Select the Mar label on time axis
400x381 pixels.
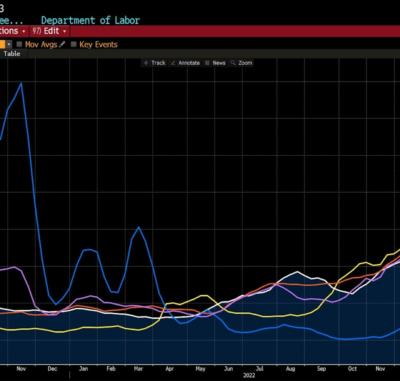pos(138,369)
